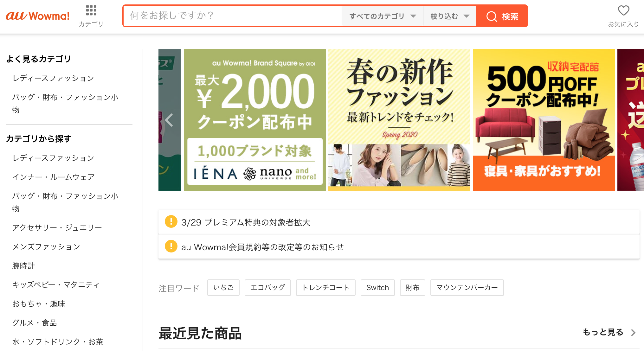Select the トレンチコート trending word

tap(326, 288)
